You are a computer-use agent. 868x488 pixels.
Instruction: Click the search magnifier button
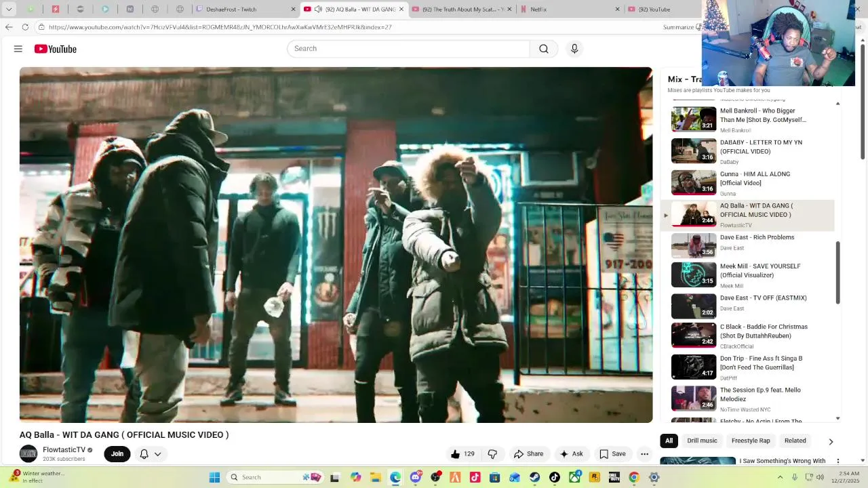click(544, 49)
